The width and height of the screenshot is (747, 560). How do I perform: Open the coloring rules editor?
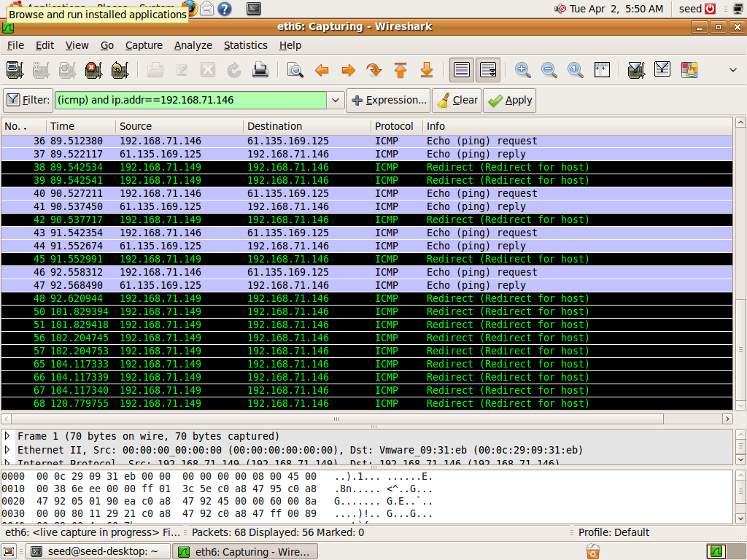689,70
